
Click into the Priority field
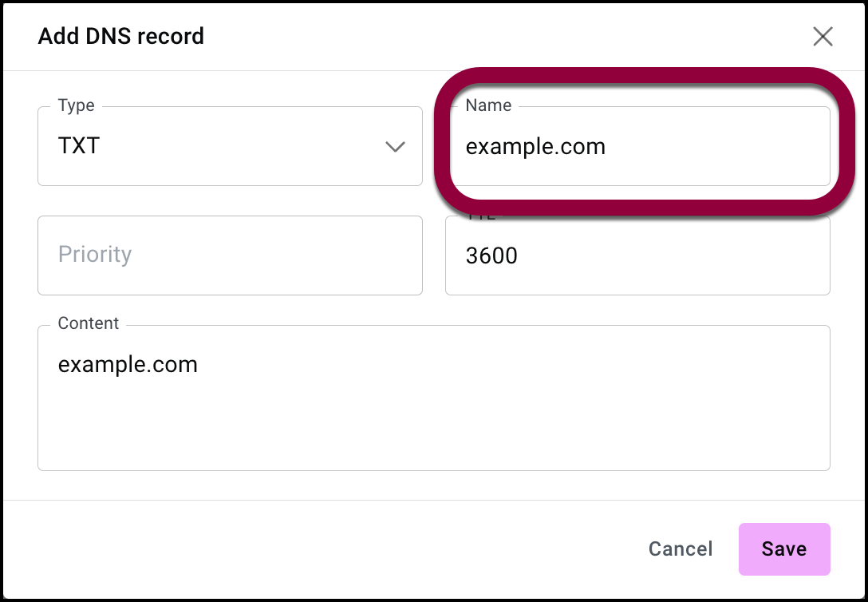(x=230, y=255)
